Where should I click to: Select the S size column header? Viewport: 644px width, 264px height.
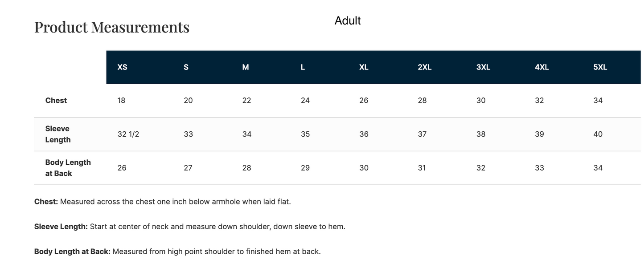[186, 67]
